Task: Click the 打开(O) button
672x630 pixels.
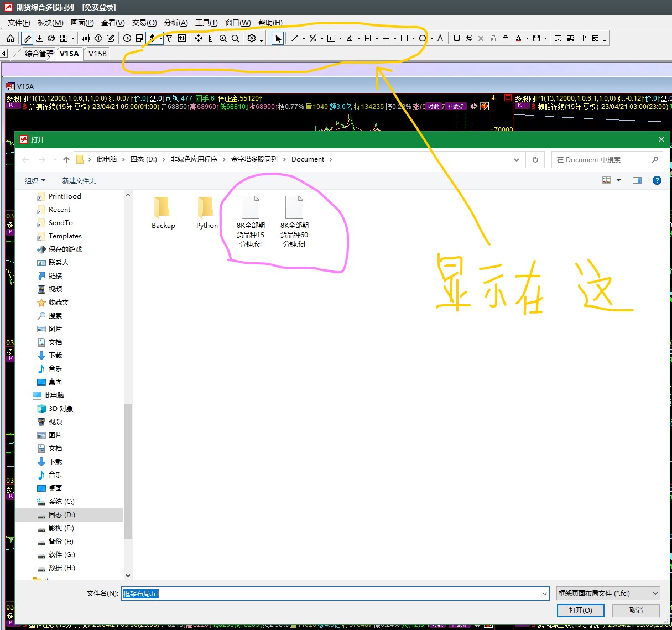Action: (x=581, y=611)
